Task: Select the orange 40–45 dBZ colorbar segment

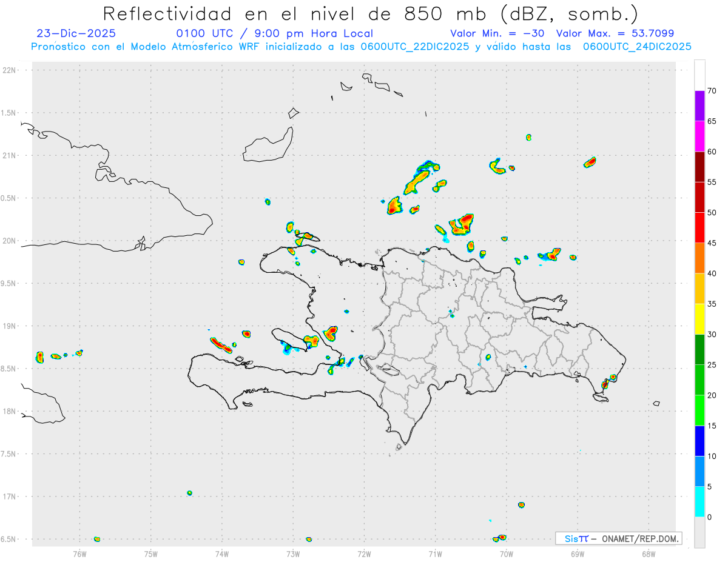Action: [699, 258]
